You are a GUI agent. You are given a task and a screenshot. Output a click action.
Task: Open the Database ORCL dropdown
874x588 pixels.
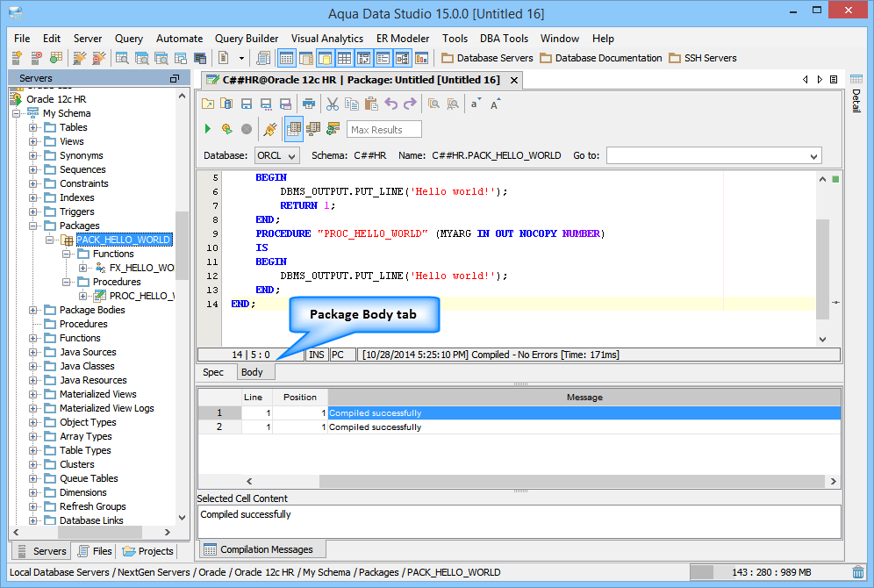click(x=276, y=155)
